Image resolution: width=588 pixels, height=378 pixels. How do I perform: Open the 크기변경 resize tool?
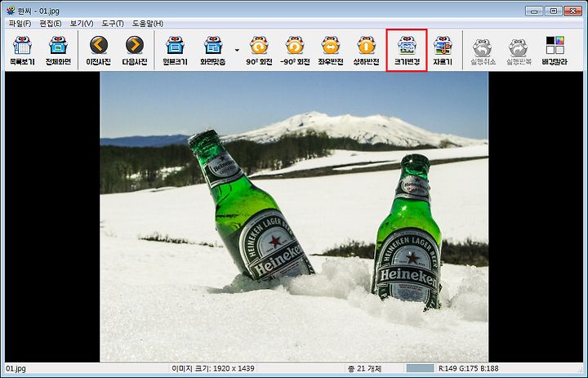[x=407, y=51]
